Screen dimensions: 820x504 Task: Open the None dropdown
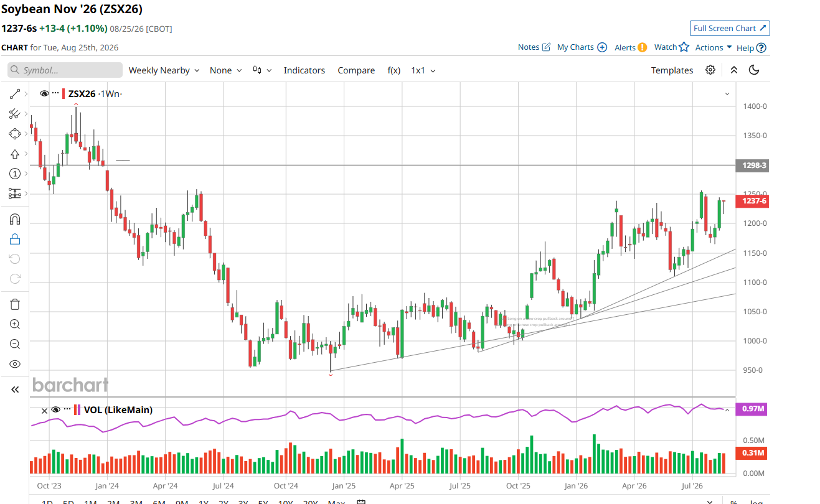point(225,70)
